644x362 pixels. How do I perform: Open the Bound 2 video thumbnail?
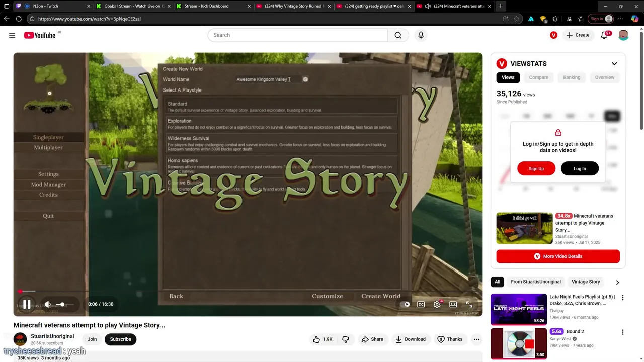[519, 344]
